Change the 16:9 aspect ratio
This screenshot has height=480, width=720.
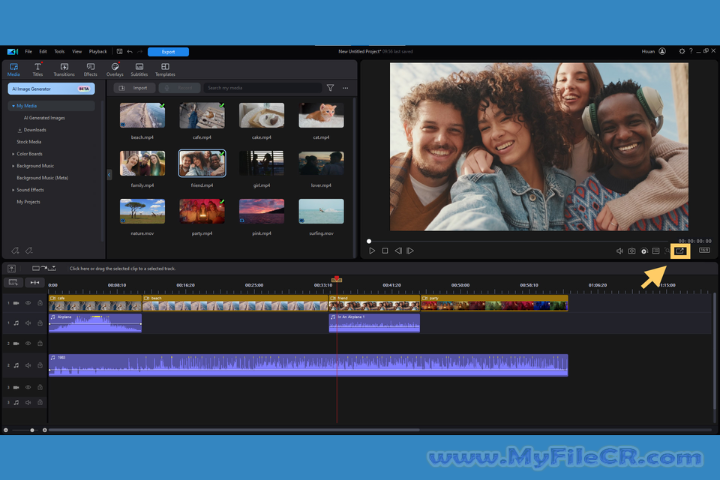click(x=704, y=250)
